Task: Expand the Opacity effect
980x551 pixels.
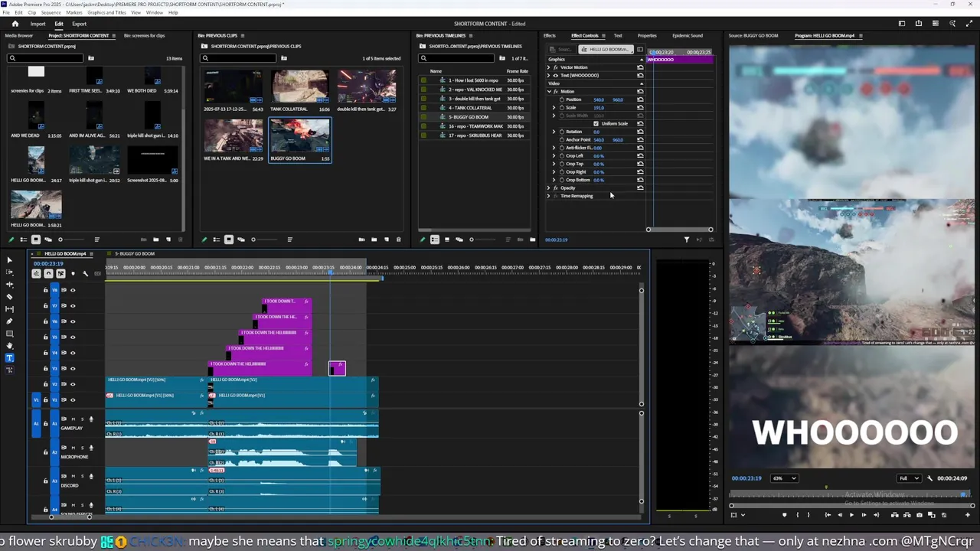Action: tap(548, 187)
